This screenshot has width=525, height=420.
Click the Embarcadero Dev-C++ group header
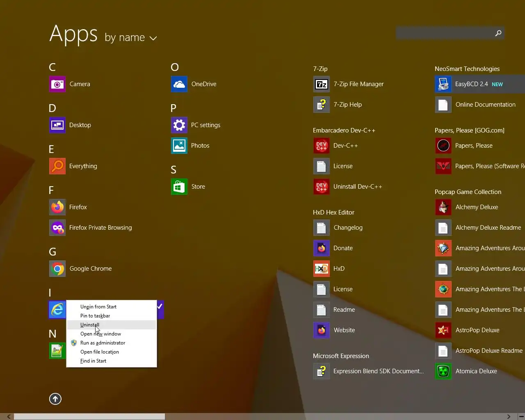tap(344, 130)
